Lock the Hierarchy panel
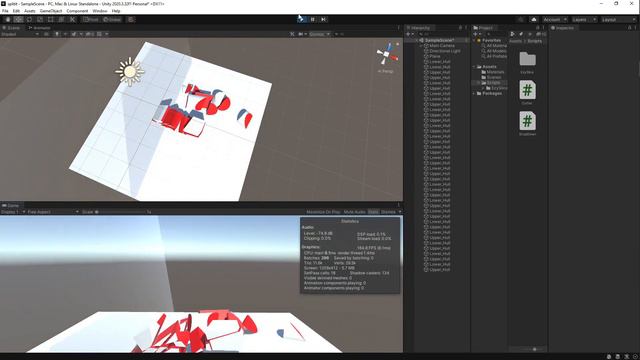Screen dimensions: 640x360 coord(460,28)
